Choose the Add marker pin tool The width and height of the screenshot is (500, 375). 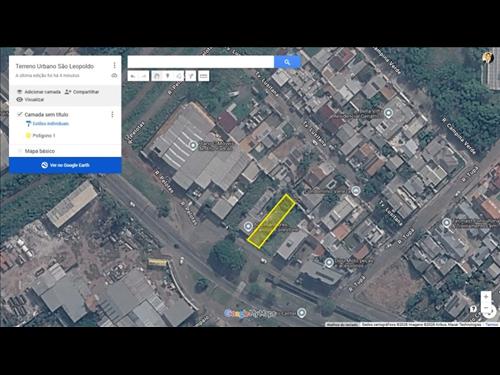(x=168, y=76)
